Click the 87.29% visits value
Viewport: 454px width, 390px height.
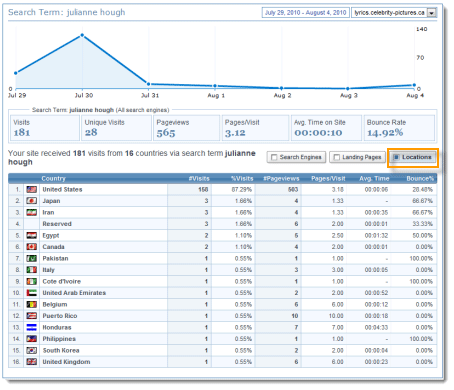coord(242,190)
